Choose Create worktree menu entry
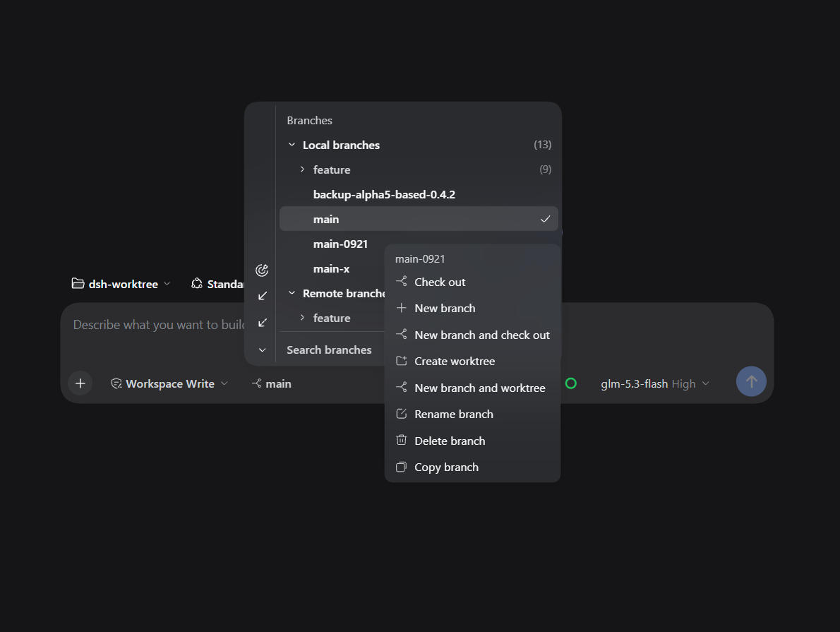The image size is (840, 632). [x=472, y=362]
